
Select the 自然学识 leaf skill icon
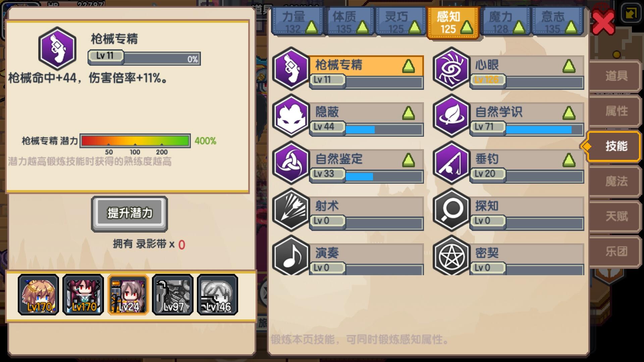[451, 116]
